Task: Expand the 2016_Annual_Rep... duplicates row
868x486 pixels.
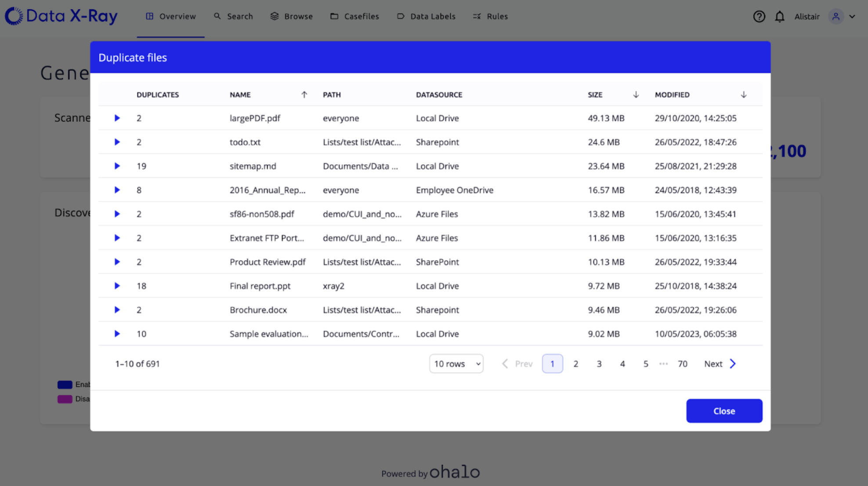Action: click(117, 190)
